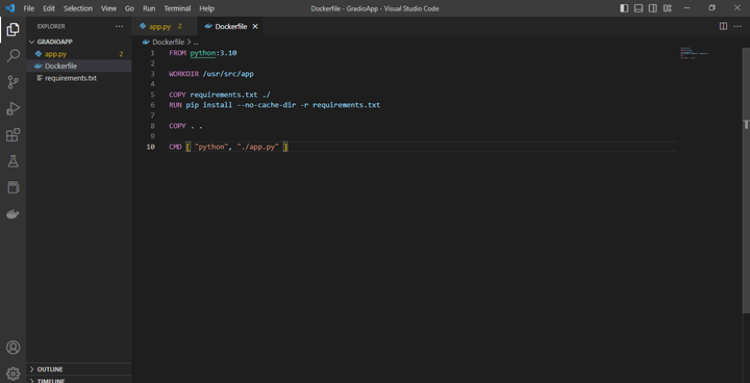Collapse the GRADIOAPP folder section
Image resolution: width=750 pixels, height=383 pixels.
[79, 42]
